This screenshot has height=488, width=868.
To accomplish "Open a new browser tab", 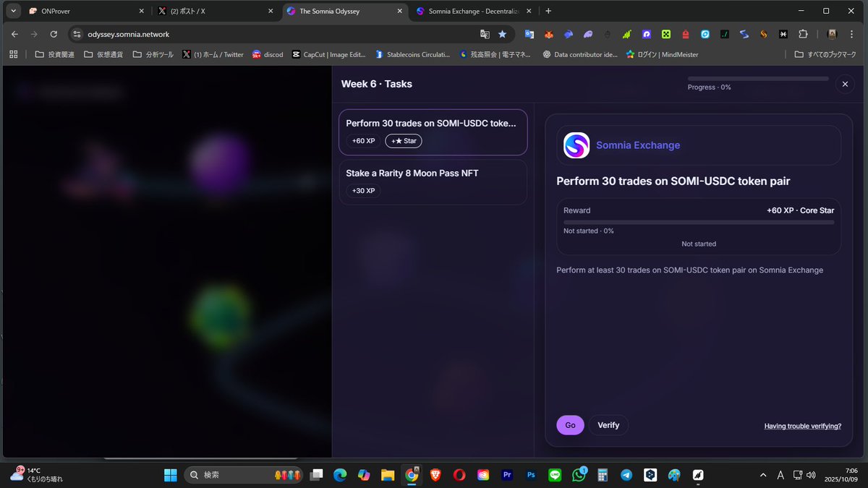I will tap(548, 11).
